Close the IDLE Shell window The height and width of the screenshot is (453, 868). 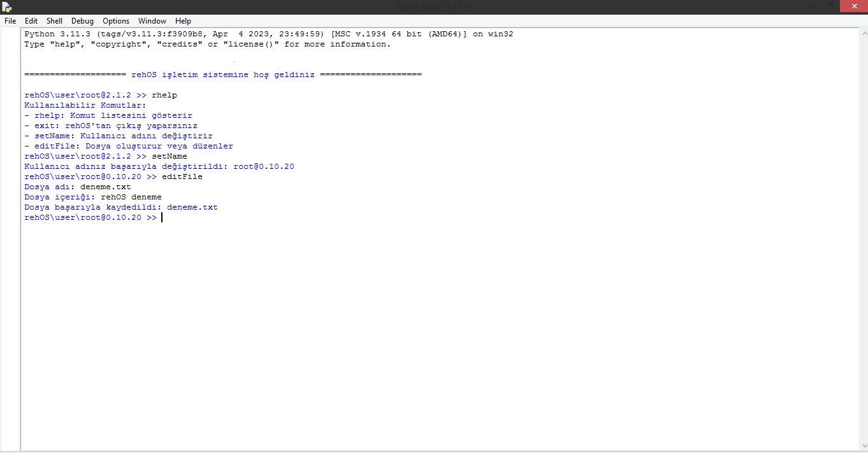[853, 6]
